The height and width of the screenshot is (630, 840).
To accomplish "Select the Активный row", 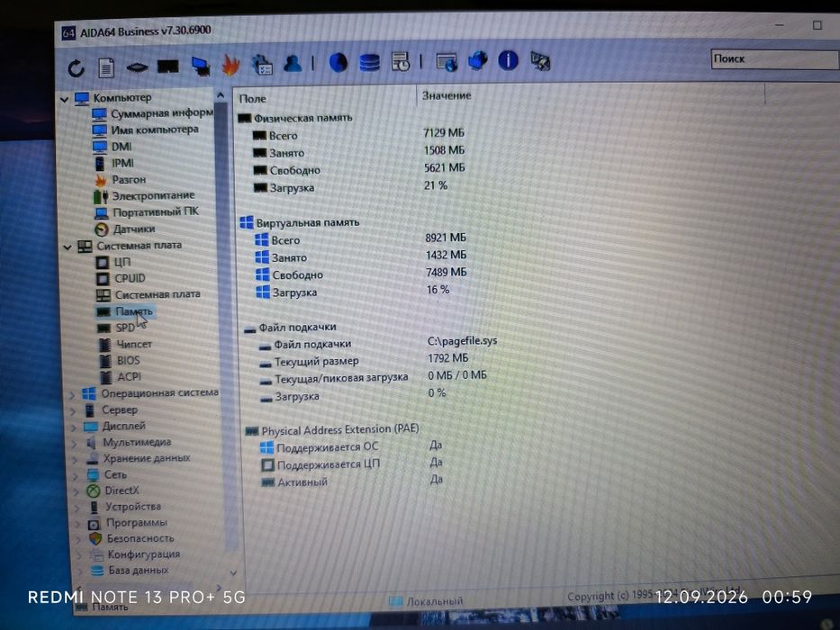I will (303, 482).
